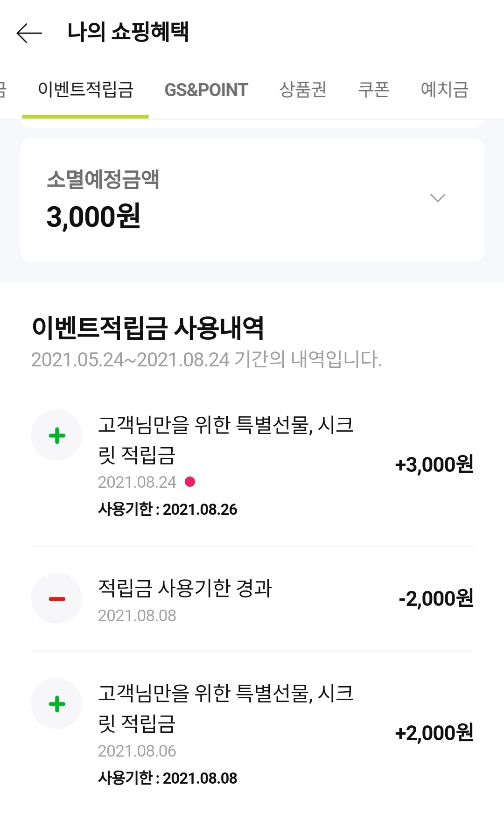Switch to the 예치금 tab
This screenshot has height=814, width=504.
444,90
